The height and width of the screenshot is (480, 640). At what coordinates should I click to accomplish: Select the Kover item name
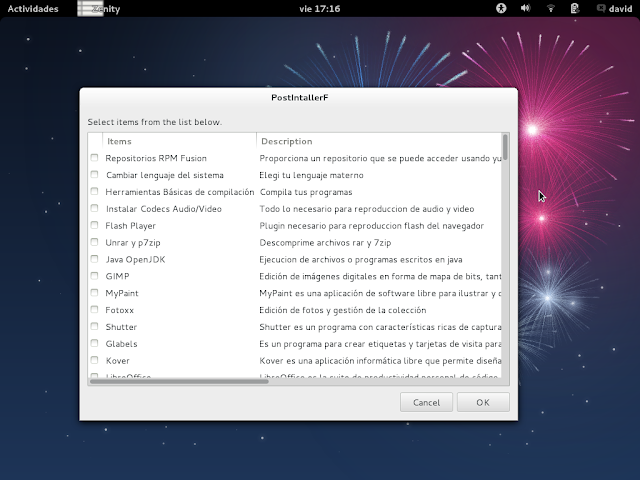(118, 361)
